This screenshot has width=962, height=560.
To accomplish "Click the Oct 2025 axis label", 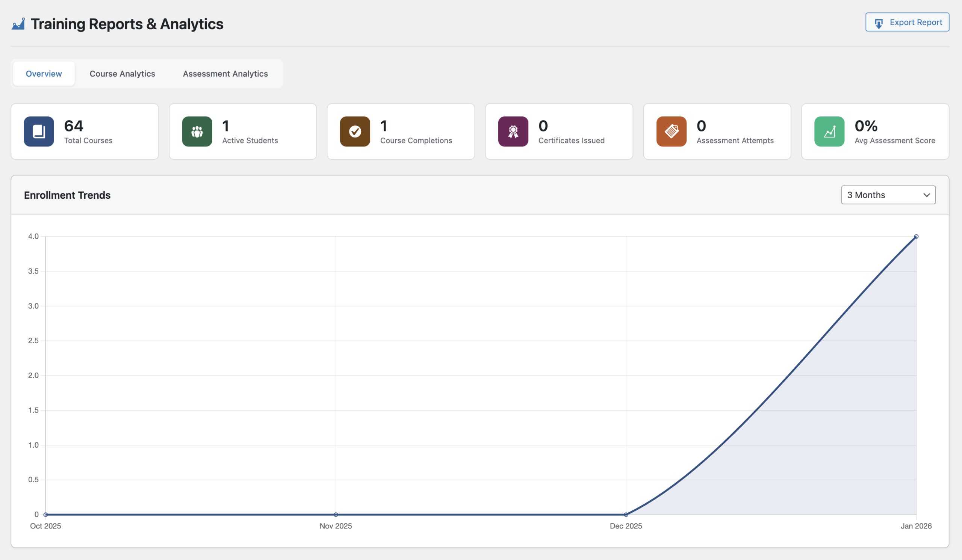I will pos(45,526).
